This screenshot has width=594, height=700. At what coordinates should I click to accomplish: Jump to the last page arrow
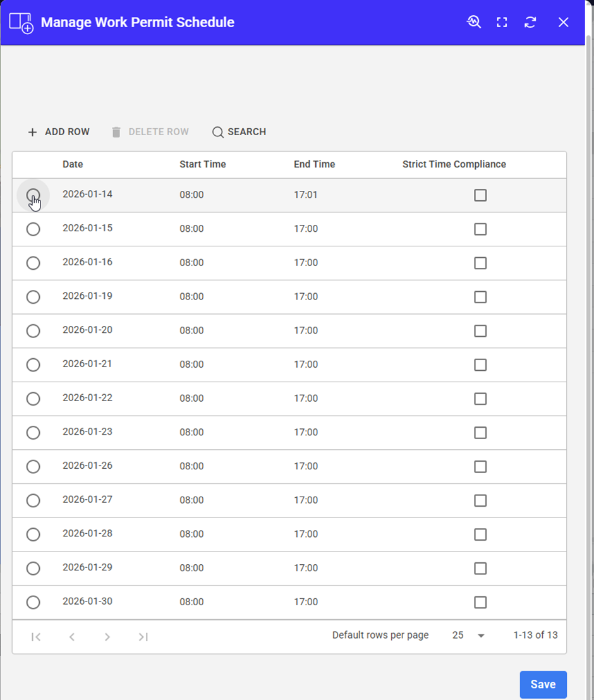pos(143,636)
